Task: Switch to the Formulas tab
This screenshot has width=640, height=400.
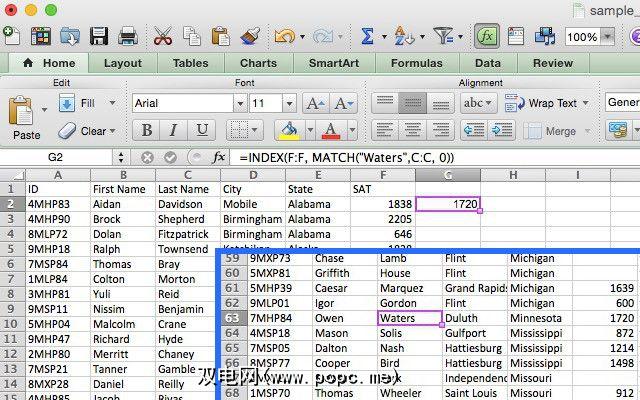Action: point(417,63)
